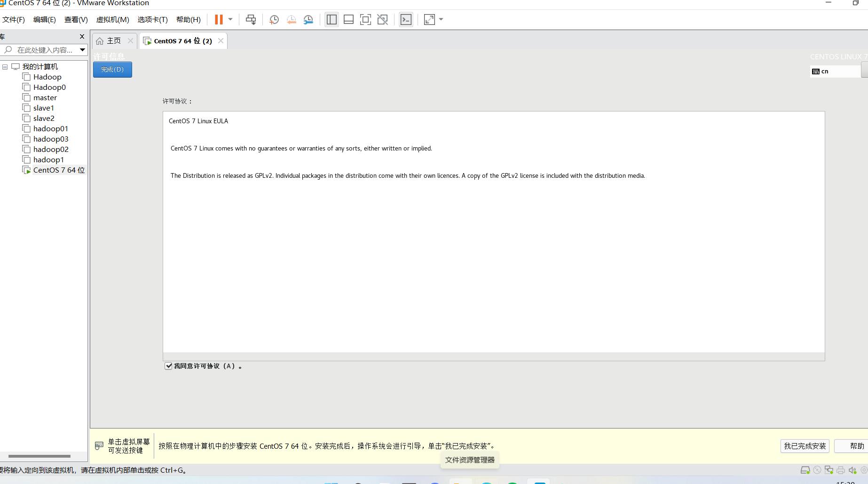The image size is (868, 484).
Task: Toggle the 我同意许可协议 checkbox
Action: pos(168,366)
